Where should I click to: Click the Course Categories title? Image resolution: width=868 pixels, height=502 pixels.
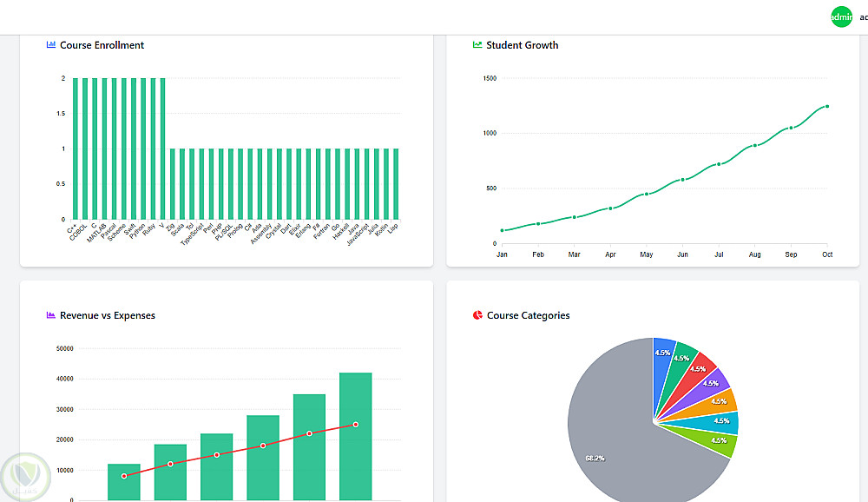tap(528, 315)
